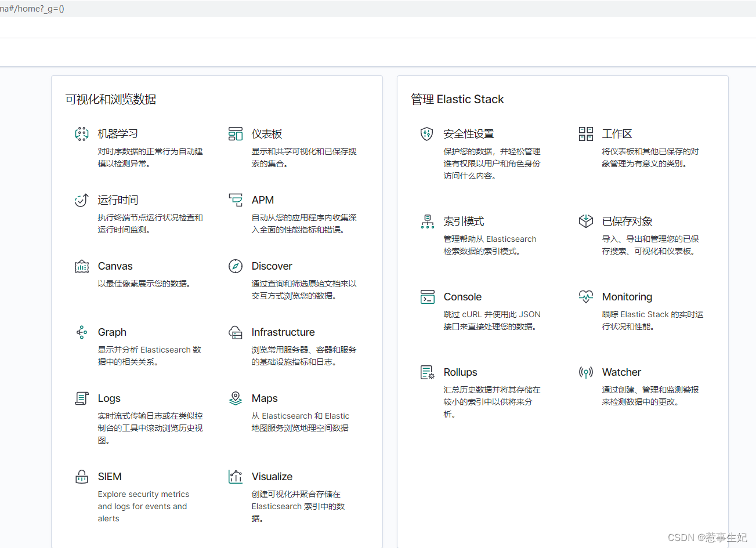This screenshot has height=548, width=756.
Task: Go to 运行时间 page
Action: [x=118, y=200]
